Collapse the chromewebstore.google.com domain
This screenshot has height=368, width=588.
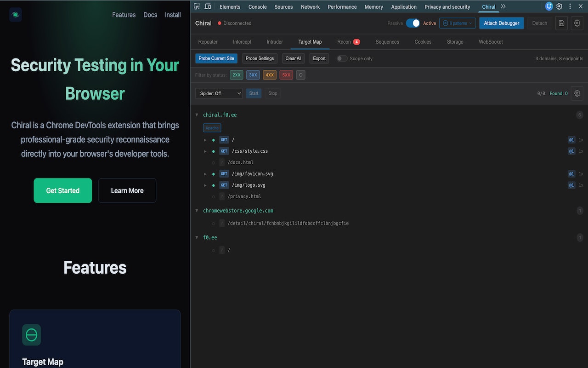(x=197, y=211)
